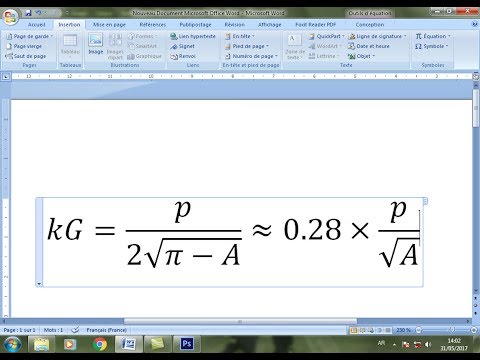The width and height of the screenshot is (480, 360).
Task: Open the Publipostage tab
Action: click(x=196, y=24)
